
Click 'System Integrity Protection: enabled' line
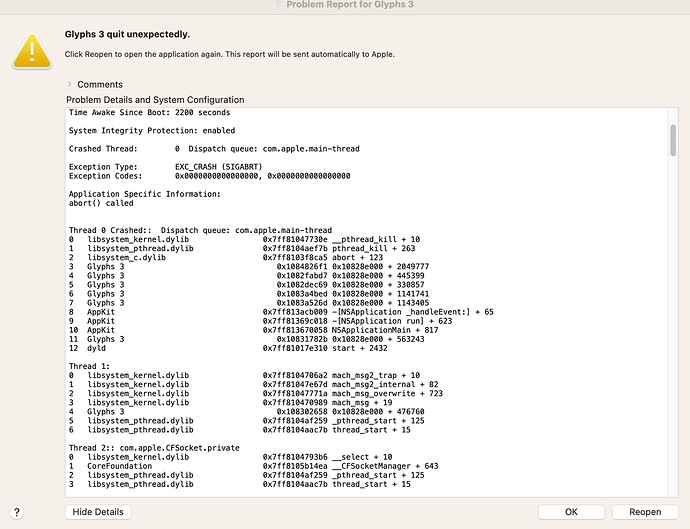coord(152,131)
